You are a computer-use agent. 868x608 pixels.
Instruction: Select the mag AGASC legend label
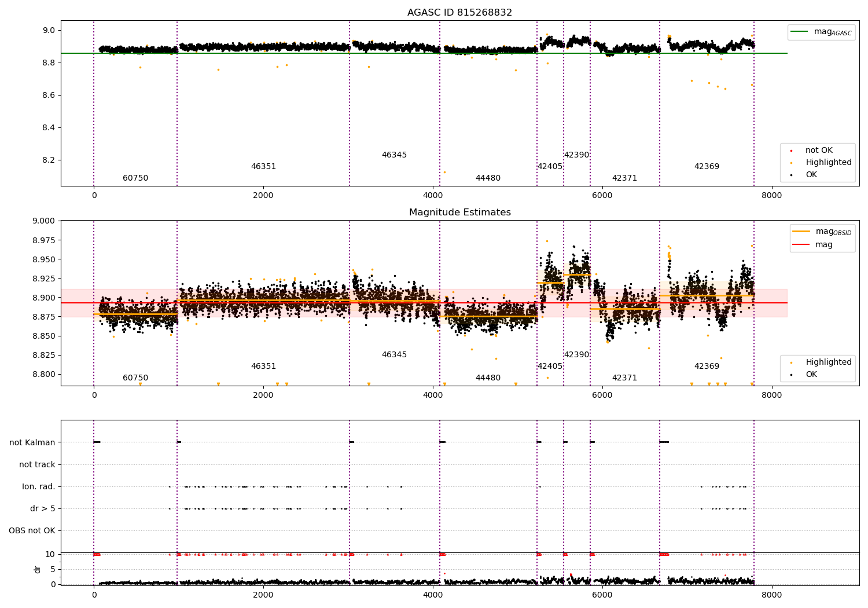(x=833, y=32)
